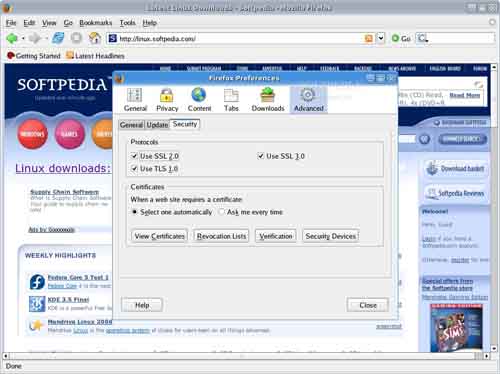
Task: Reload the page with the blue refresh icon
Action: 58,38
